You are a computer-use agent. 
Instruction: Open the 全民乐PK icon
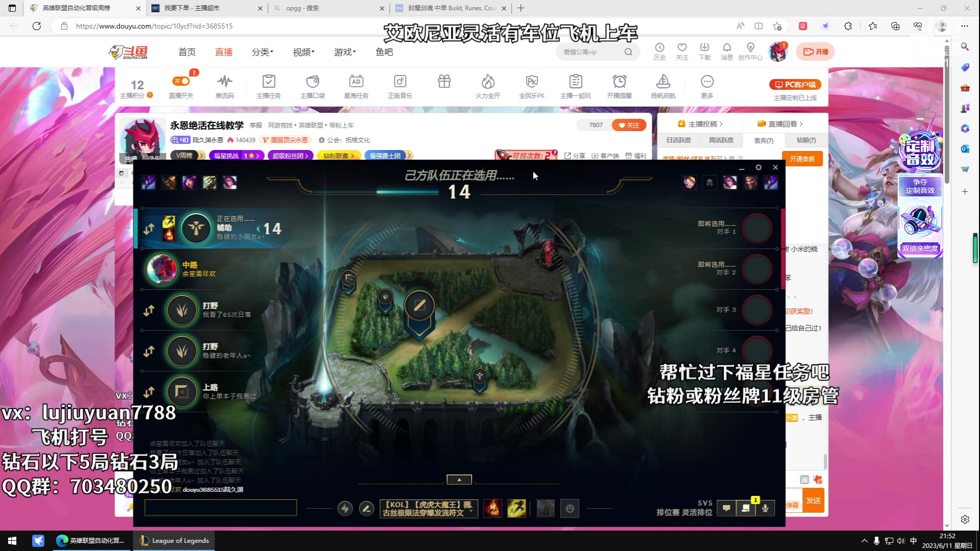click(x=532, y=86)
